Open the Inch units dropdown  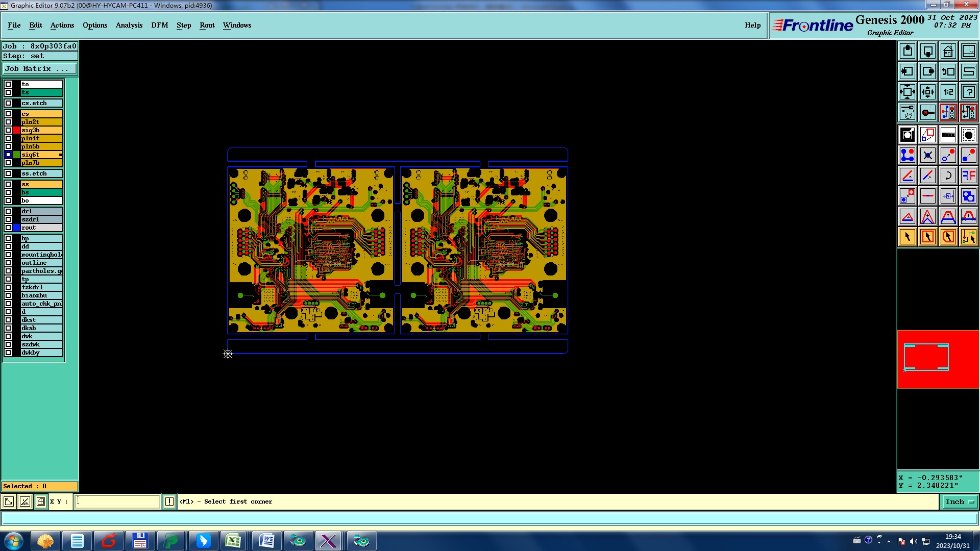click(959, 502)
